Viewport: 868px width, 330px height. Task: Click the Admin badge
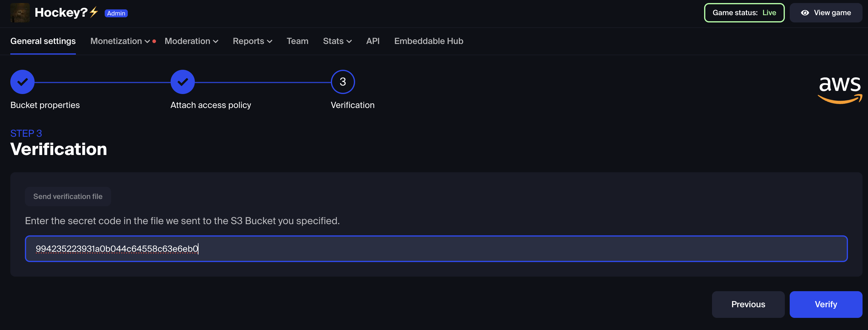click(x=116, y=13)
